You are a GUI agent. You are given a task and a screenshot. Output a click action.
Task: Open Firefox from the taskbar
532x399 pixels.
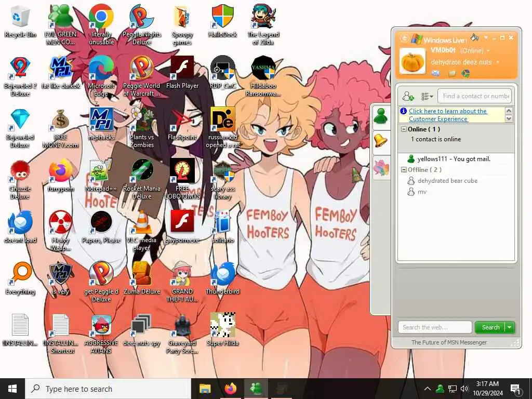click(230, 389)
